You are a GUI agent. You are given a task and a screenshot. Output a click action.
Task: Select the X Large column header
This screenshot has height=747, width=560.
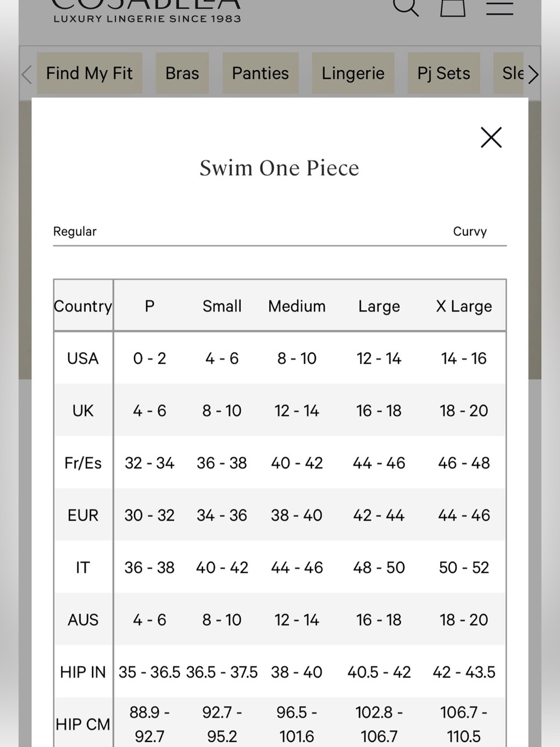(x=464, y=306)
